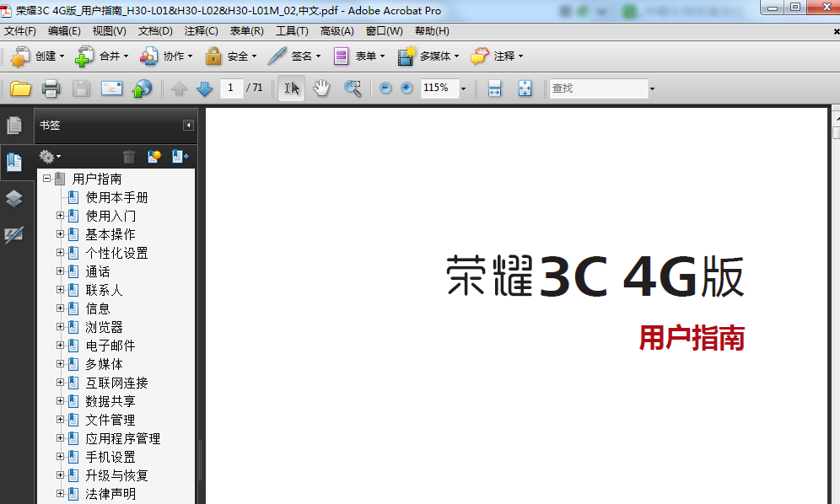
Task: Expand the 联系人 bookmark
Action: pyautogui.click(x=60, y=290)
